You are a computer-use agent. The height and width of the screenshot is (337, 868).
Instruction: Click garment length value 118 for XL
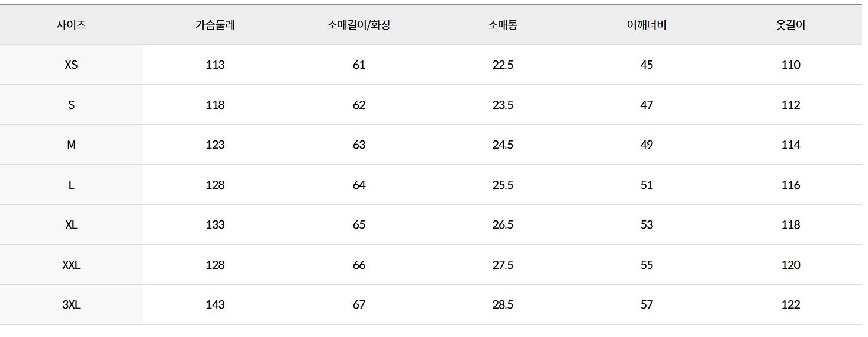pos(791,225)
